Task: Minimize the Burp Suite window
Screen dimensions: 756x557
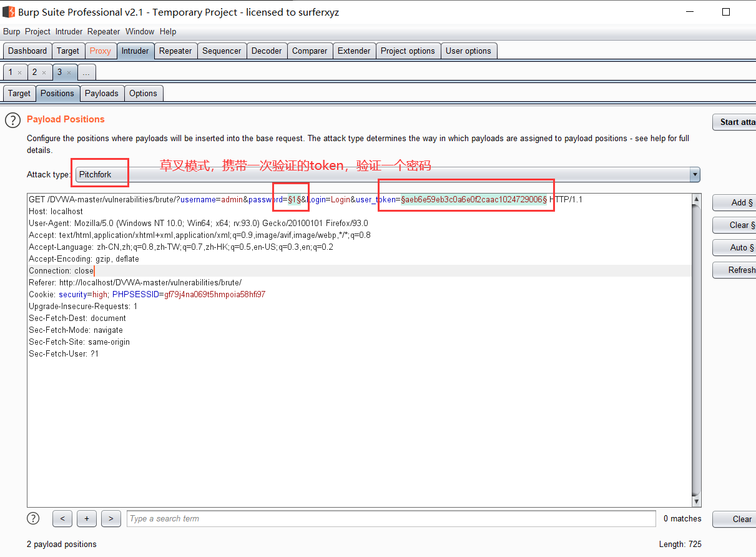Action: click(689, 12)
